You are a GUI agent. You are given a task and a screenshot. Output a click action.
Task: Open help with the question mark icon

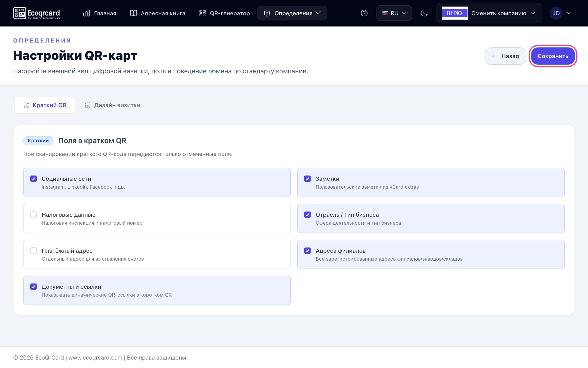coord(364,13)
